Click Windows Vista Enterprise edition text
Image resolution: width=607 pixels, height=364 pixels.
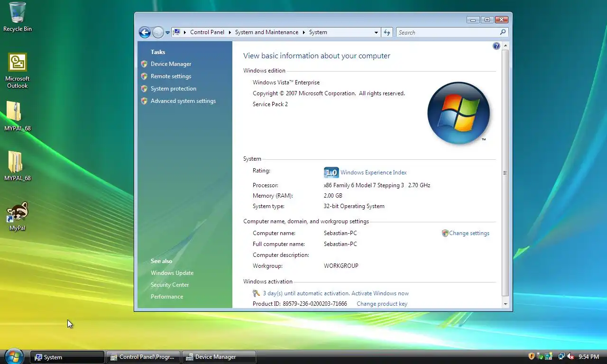(286, 82)
